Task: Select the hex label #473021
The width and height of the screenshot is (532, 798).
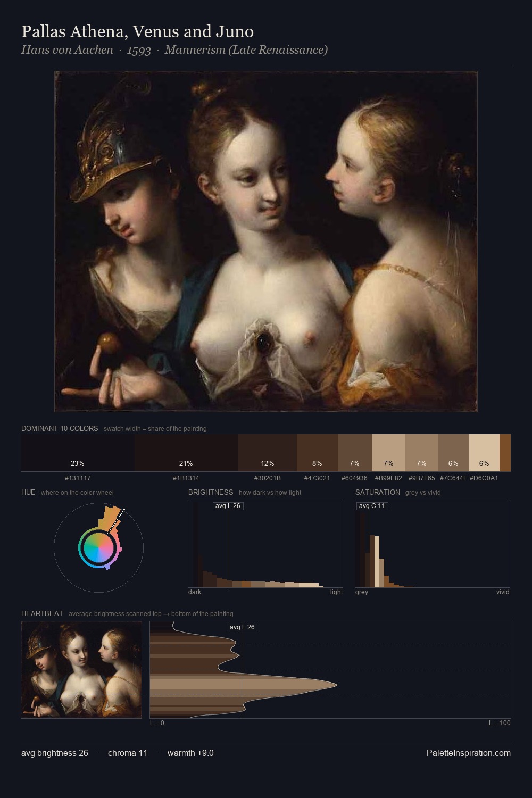Action: click(317, 478)
